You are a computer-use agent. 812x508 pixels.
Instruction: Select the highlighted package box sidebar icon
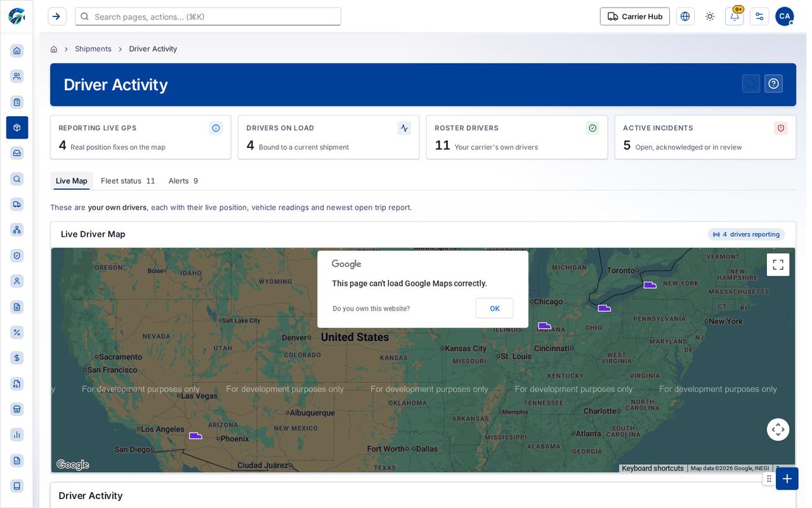click(17, 128)
